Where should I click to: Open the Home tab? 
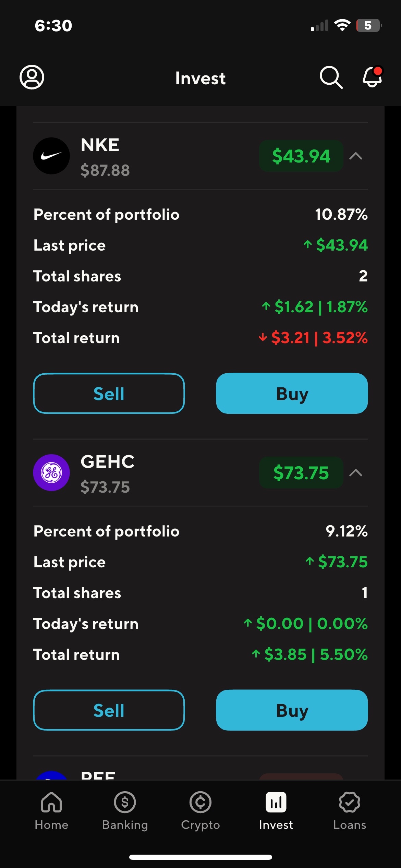(51, 810)
